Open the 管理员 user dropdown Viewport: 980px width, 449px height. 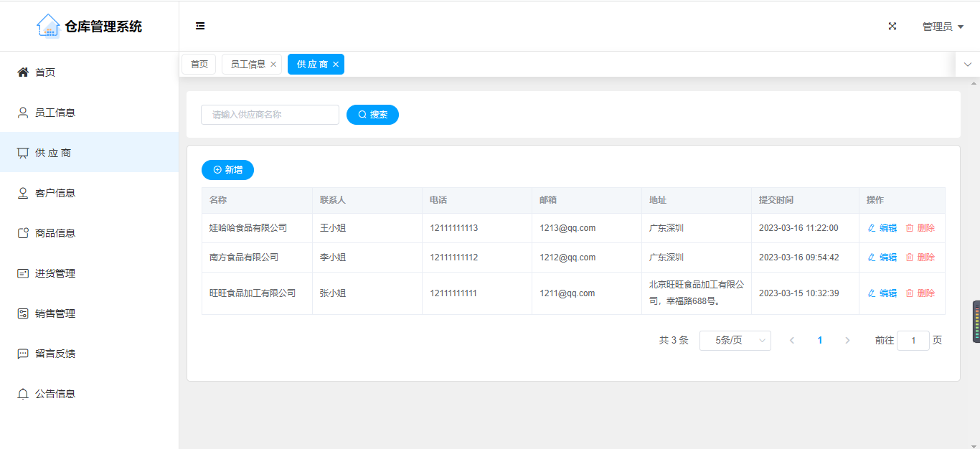942,27
